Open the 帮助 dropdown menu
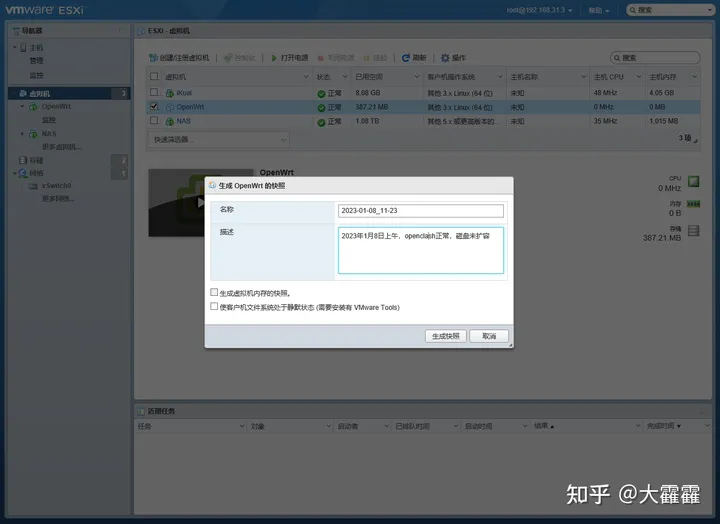This screenshot has height=524, width=720. [x=597, y=10]
